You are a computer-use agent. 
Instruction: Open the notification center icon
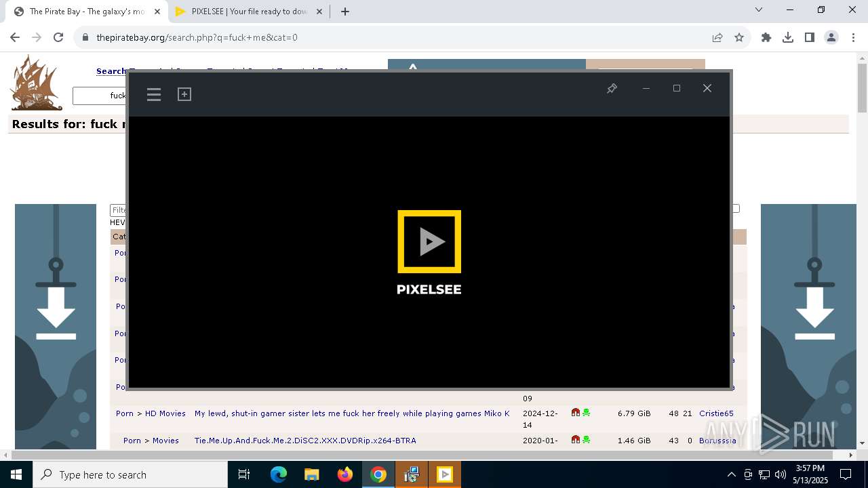[x=846, y=474]
